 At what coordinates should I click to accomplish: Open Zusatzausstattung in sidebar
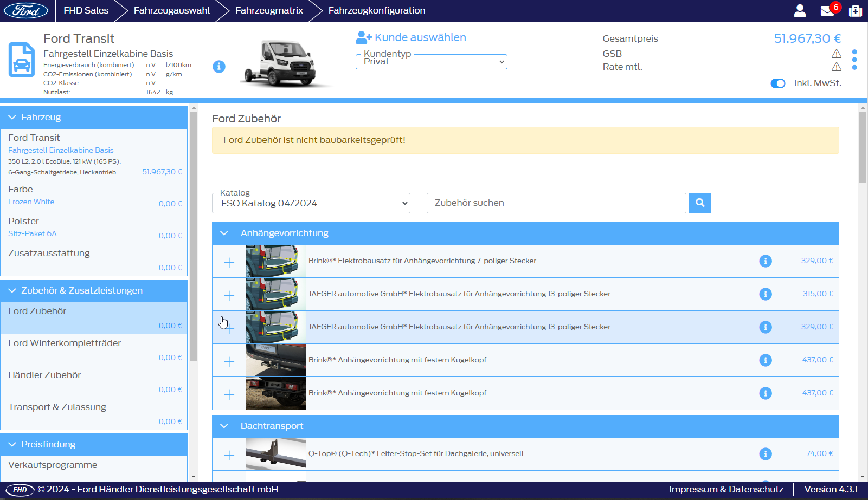94,260
